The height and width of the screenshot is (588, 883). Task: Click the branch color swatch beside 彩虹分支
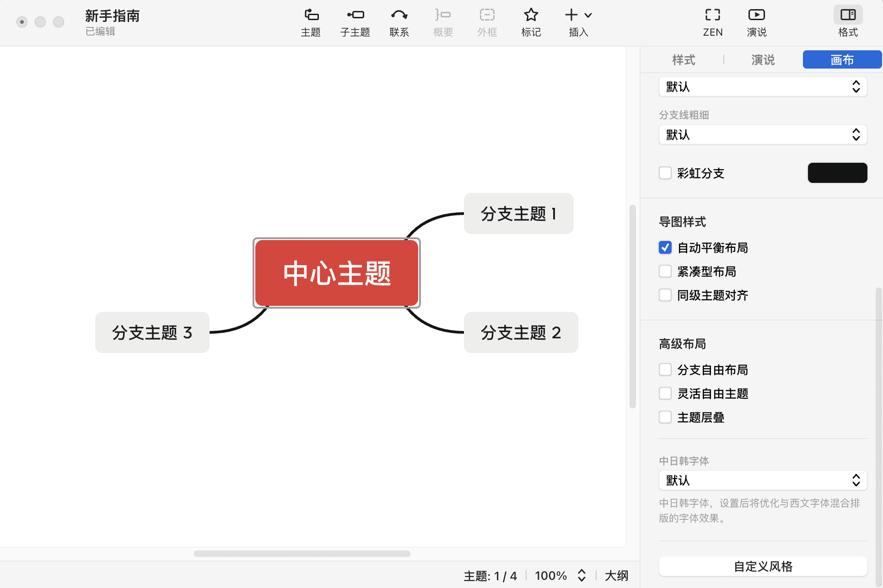tap(837, 173)
